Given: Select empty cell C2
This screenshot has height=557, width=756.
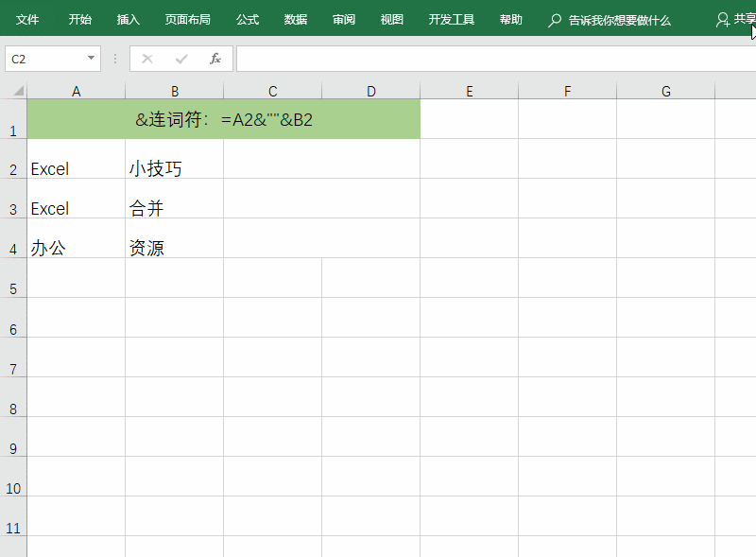Looking at the screenshot, I should click(x=322, y=159).
